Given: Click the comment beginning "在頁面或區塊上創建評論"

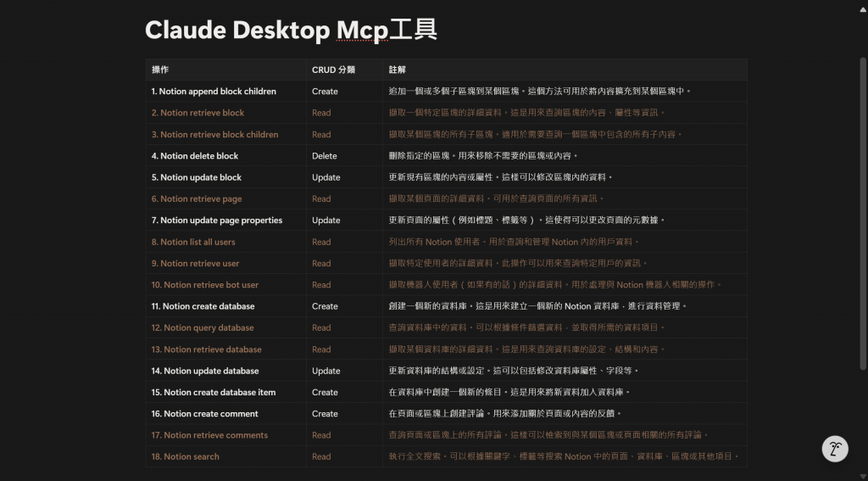Looking at the screenshot, I should 565,413.
